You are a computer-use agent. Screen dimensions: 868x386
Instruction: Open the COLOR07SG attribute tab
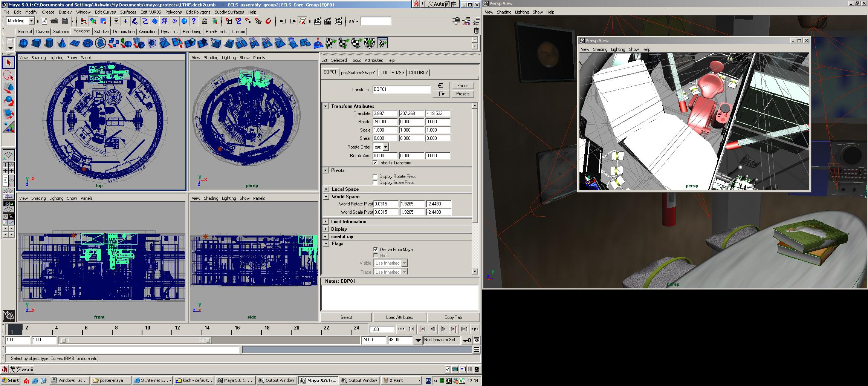(x=392, y=73)
